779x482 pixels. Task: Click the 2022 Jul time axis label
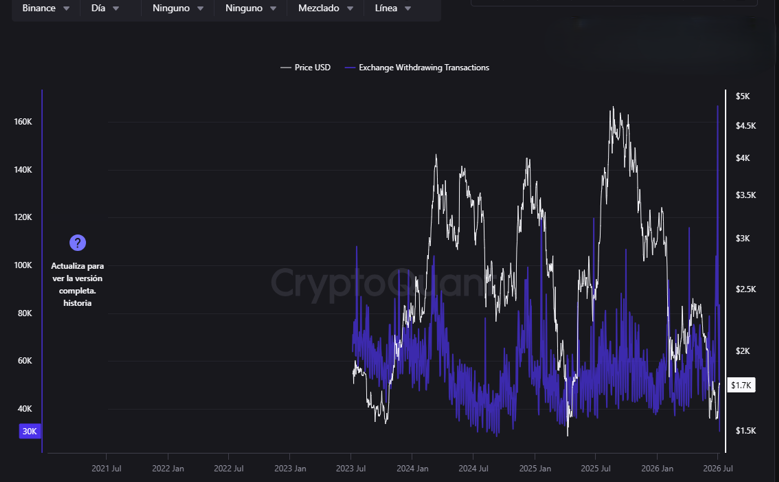(x=229, y=469)
